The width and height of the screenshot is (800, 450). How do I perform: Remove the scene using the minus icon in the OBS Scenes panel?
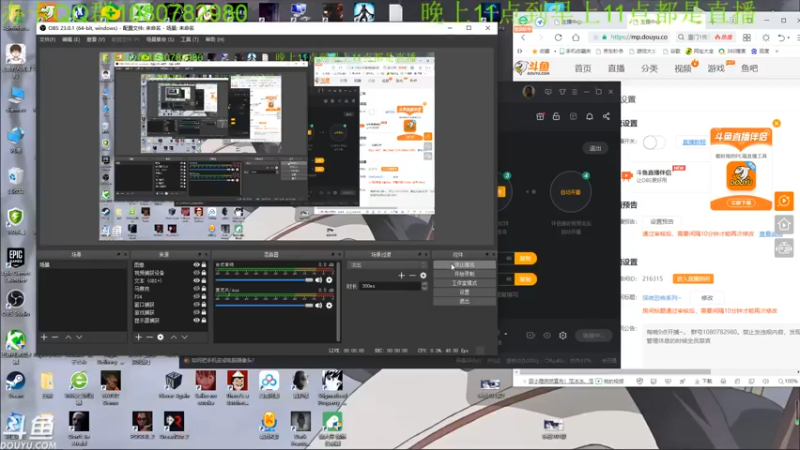click(55, 337)
